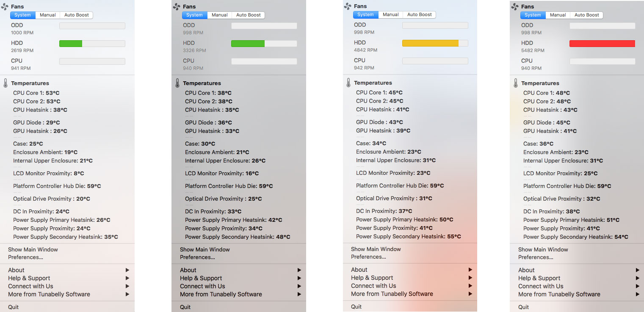Expand Help & Support arrow in the 2619 RPM panel

pyautogui.click(x=127, y=278)
